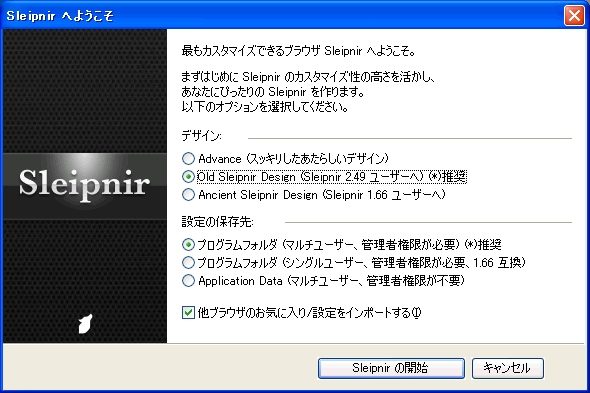Viewport: 590px width, 393px height.
Task: Click the white horse head emblem
Action: coord(85,323)
